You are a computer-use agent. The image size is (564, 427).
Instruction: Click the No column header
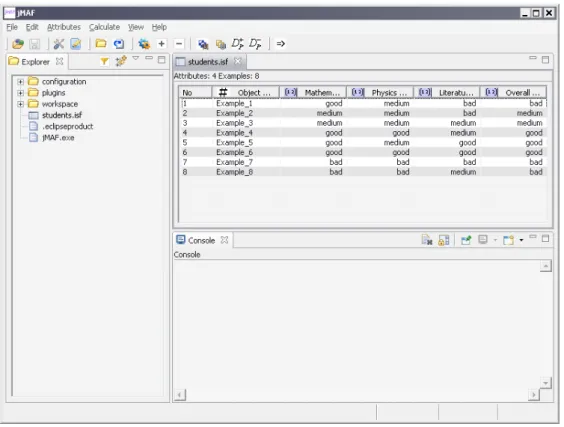tap(195, 92)
